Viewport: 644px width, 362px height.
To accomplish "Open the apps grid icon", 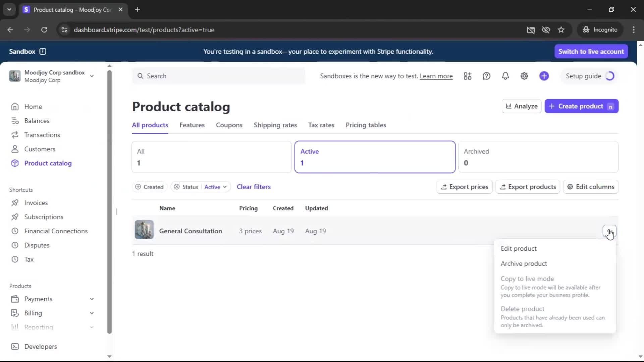I will (x=468, y=76).
